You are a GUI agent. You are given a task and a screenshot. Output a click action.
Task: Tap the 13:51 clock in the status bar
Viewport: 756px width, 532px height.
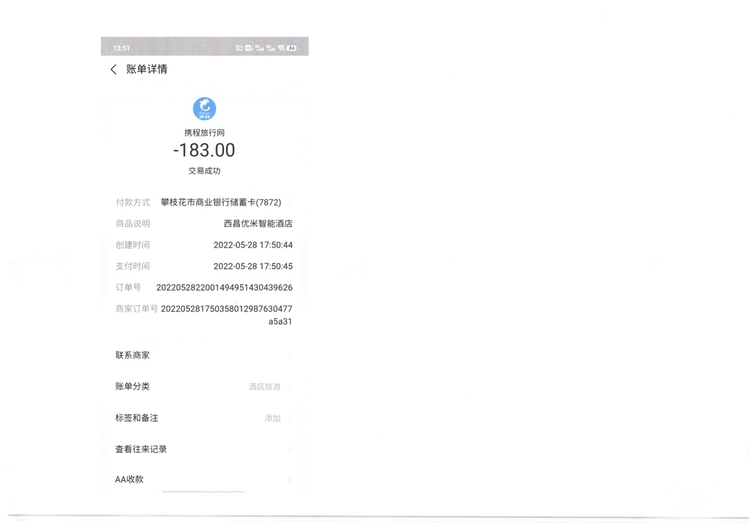121,48
